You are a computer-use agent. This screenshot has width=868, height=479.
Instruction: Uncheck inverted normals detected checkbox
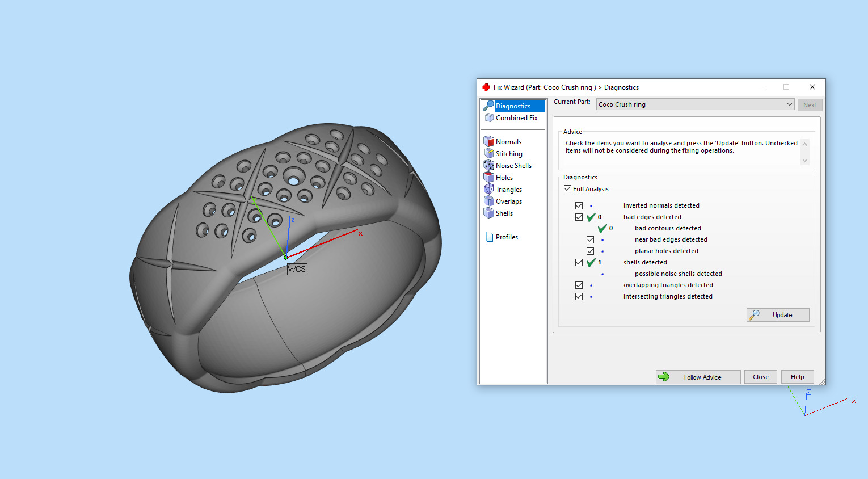coord(579,205)
